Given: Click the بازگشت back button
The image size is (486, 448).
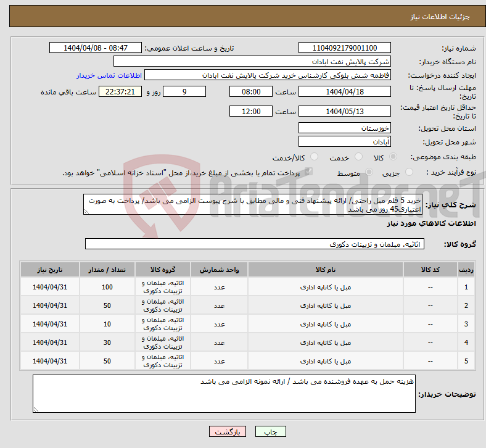Looking at the screenshot, I should (x=228, y=431).
